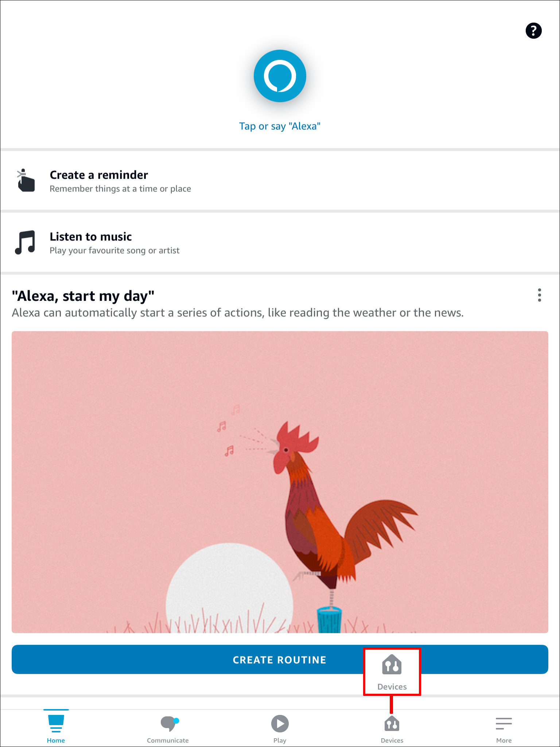The width and height of the screenshot is (560, 747).
Task: Go to Devices in bottom navigation
Action: [392, 728]
